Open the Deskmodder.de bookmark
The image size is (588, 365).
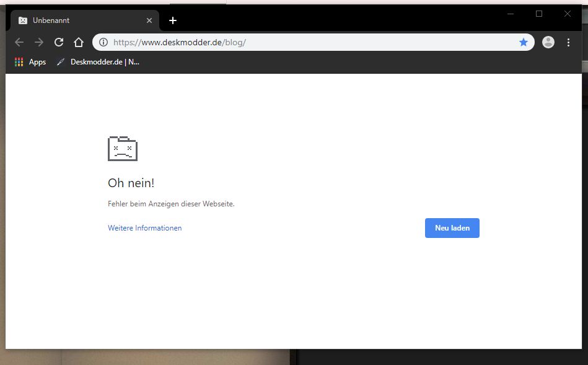coord(99,62)
